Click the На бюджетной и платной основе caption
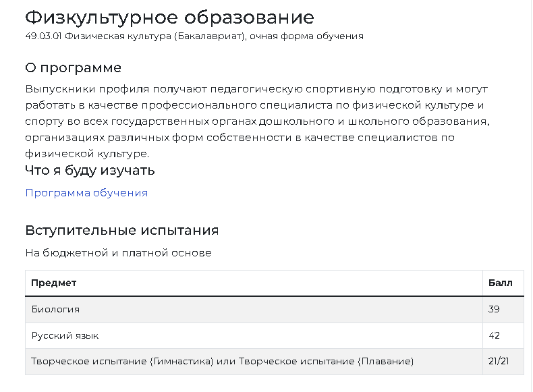 point(118,253)
